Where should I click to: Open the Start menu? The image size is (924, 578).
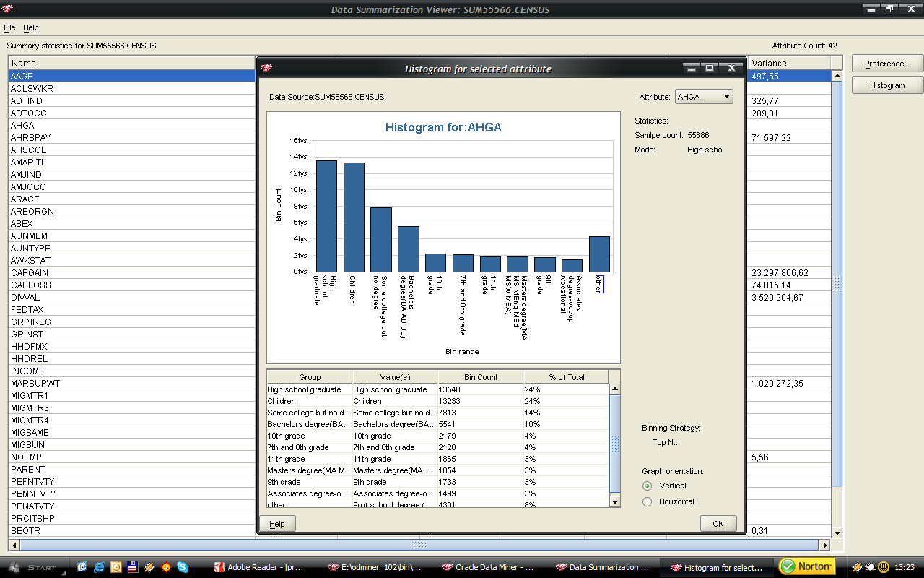[33, 567]
